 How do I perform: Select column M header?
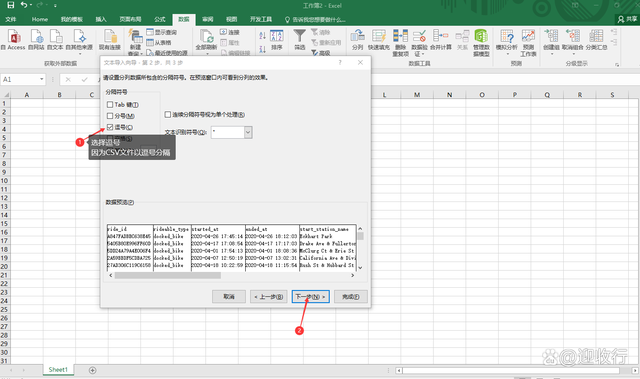click(417, 95)
